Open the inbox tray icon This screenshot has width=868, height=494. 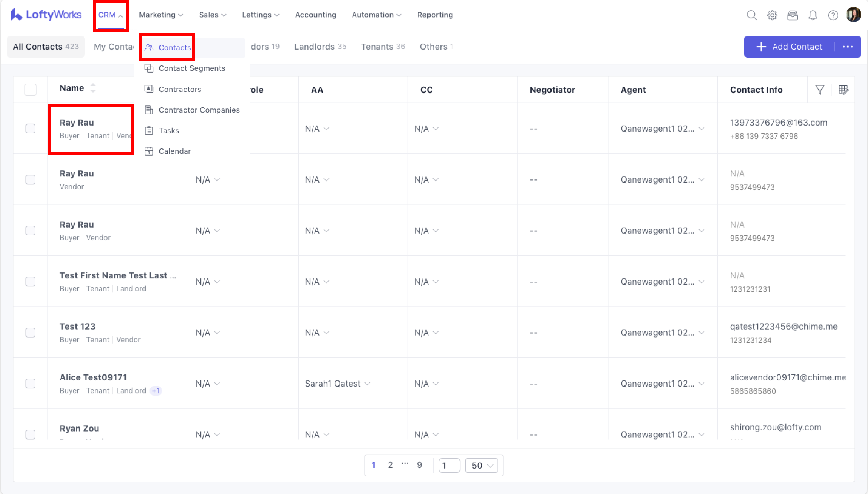(792, 15)
